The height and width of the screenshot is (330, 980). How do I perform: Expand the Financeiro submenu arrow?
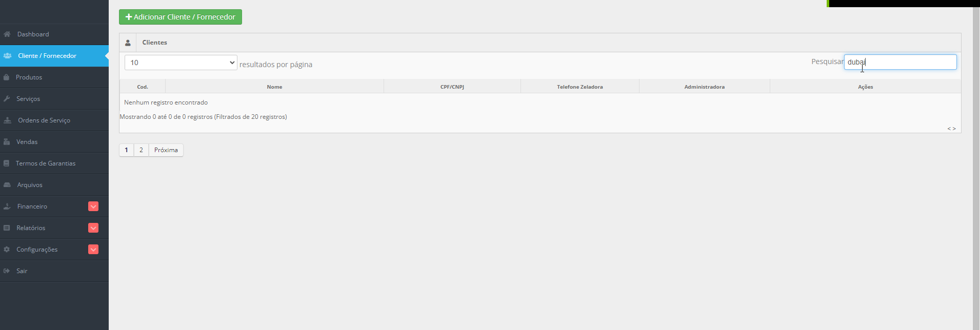(x=93, y=207)
